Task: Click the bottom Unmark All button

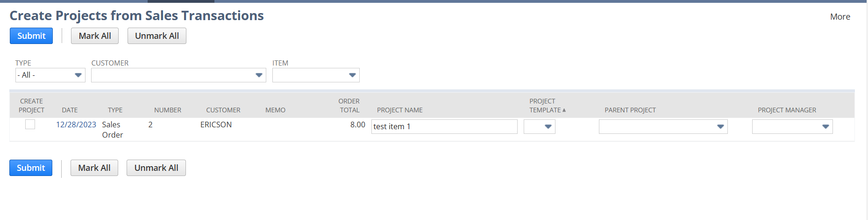Action: (x=156, y=168)
